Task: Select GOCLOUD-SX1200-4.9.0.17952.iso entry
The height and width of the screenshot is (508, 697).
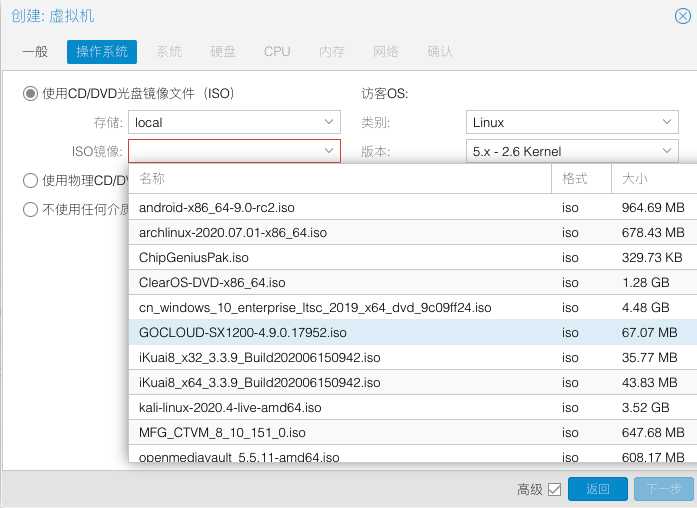Action: tap(243, 332)
